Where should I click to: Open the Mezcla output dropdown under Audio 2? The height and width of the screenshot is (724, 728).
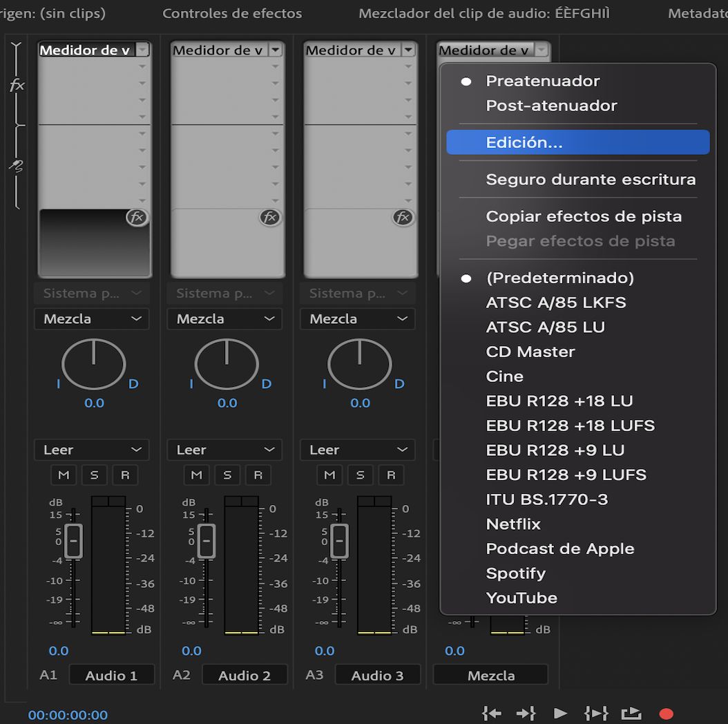pyautogui.click(x=224, y=318)
